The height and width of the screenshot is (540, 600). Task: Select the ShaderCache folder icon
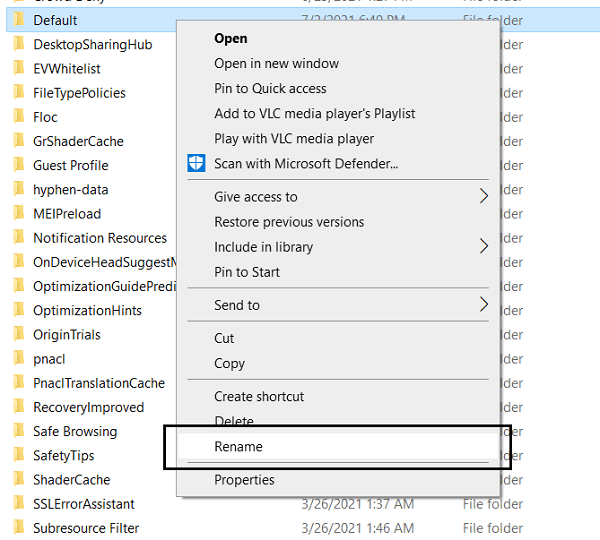click(x=19, y=479)
